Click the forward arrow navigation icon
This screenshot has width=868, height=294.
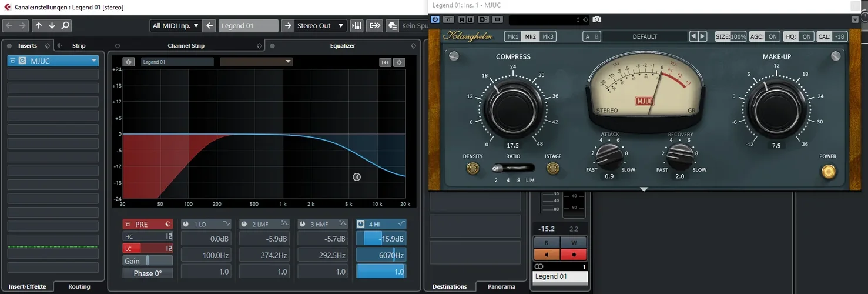[22, 26]
